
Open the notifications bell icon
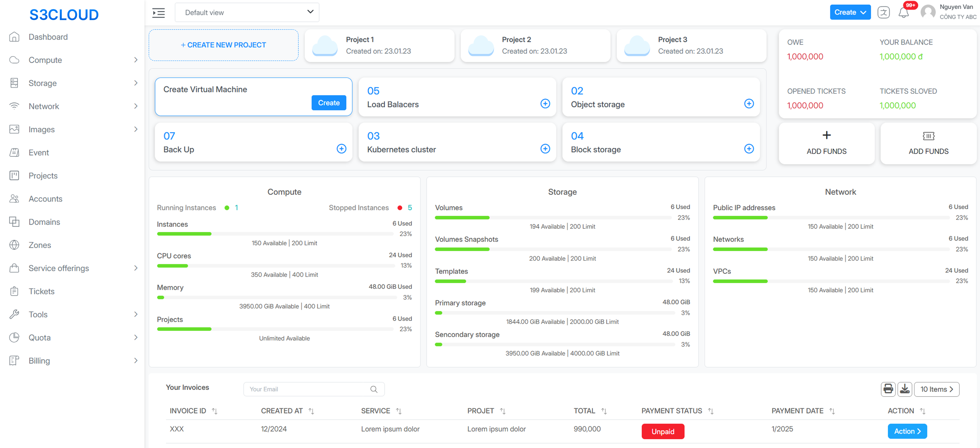[x=903, y=13]
